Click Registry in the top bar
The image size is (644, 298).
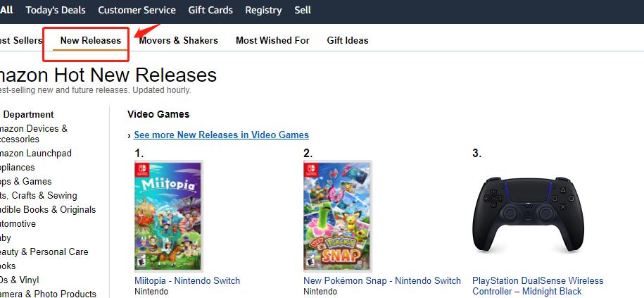263,11
